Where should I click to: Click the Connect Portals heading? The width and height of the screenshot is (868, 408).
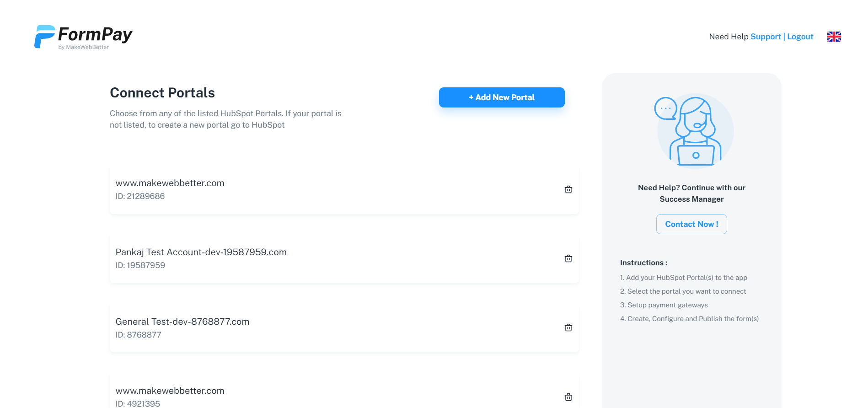point(162,93)
